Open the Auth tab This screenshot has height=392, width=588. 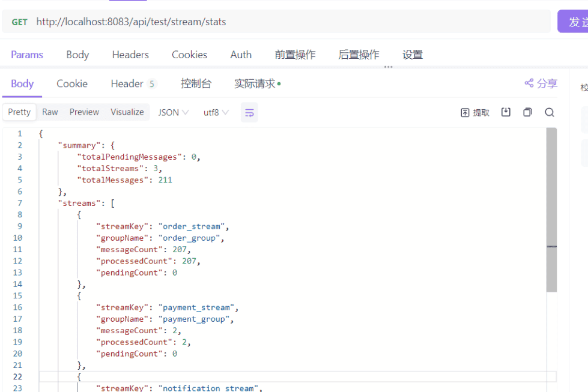[x=240, y=55]
